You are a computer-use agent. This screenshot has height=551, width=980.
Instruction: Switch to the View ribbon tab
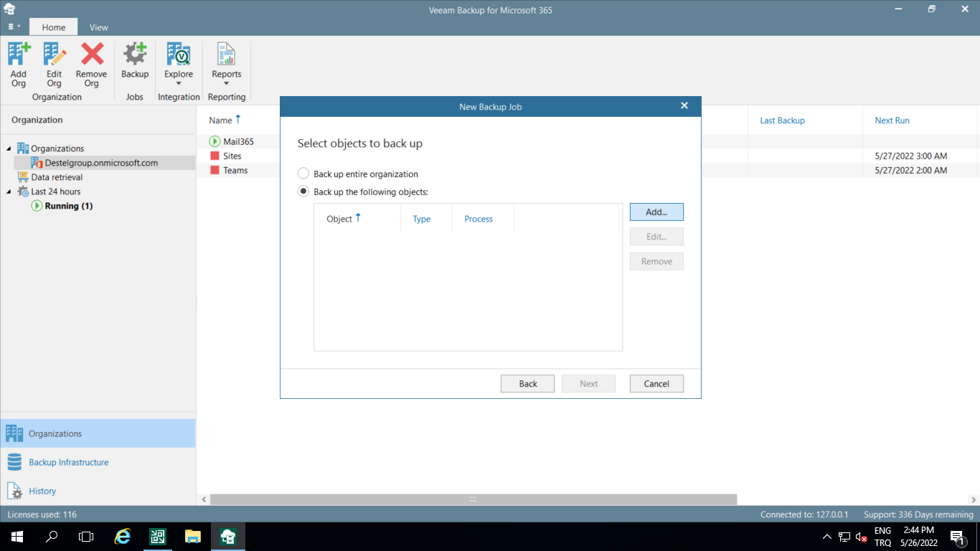pyautogui.click(x=99, y=27)
